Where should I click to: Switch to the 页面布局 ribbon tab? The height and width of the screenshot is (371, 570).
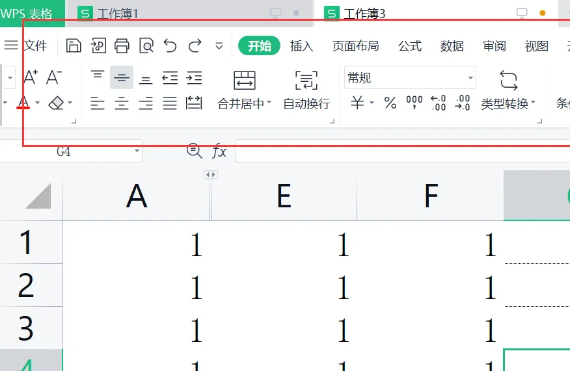(x=356, y=46)
